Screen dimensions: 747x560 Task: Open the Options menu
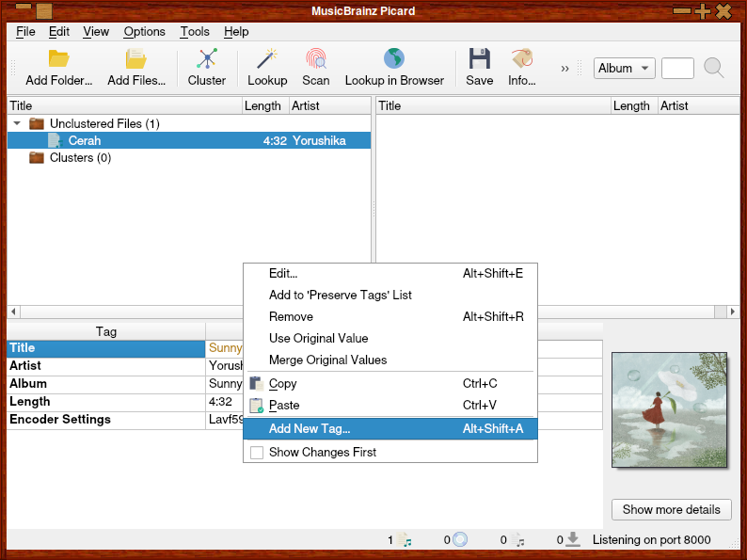click(x=144, y=31)
